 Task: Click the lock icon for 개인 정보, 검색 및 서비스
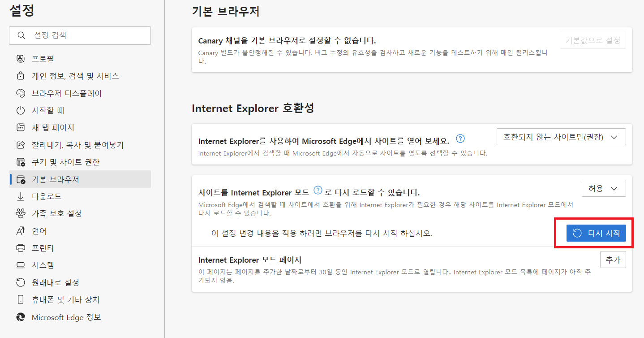[21, 76]
